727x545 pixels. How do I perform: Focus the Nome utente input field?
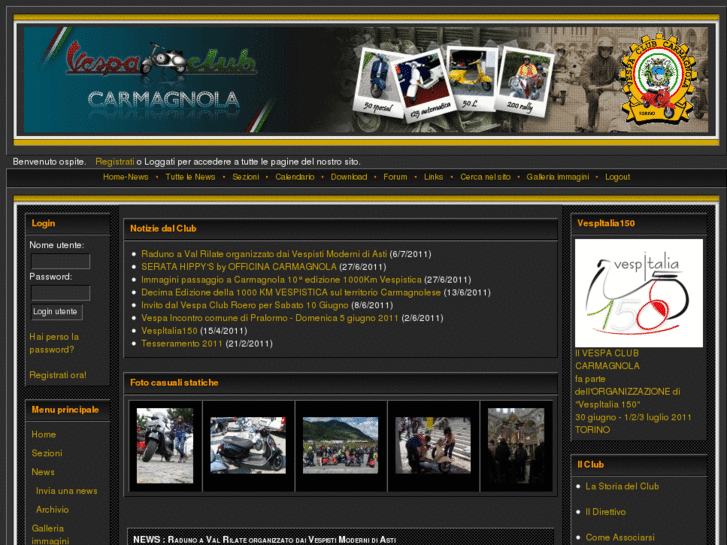[x=60, y=261]
